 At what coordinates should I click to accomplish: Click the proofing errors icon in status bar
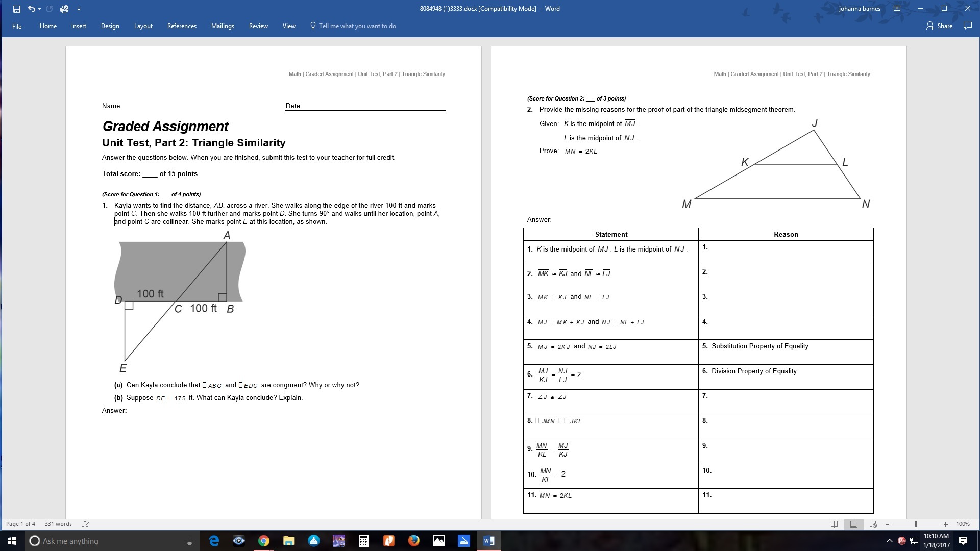click(x=85, y=524)
